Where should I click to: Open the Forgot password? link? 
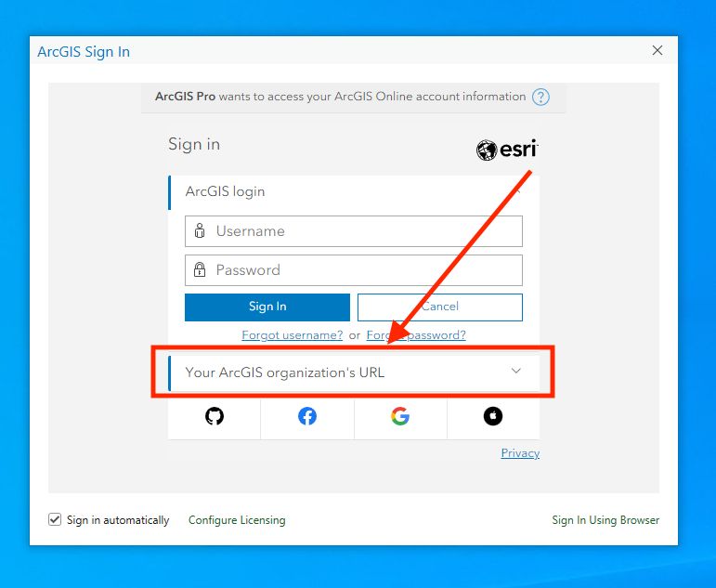tap(416, 335)
